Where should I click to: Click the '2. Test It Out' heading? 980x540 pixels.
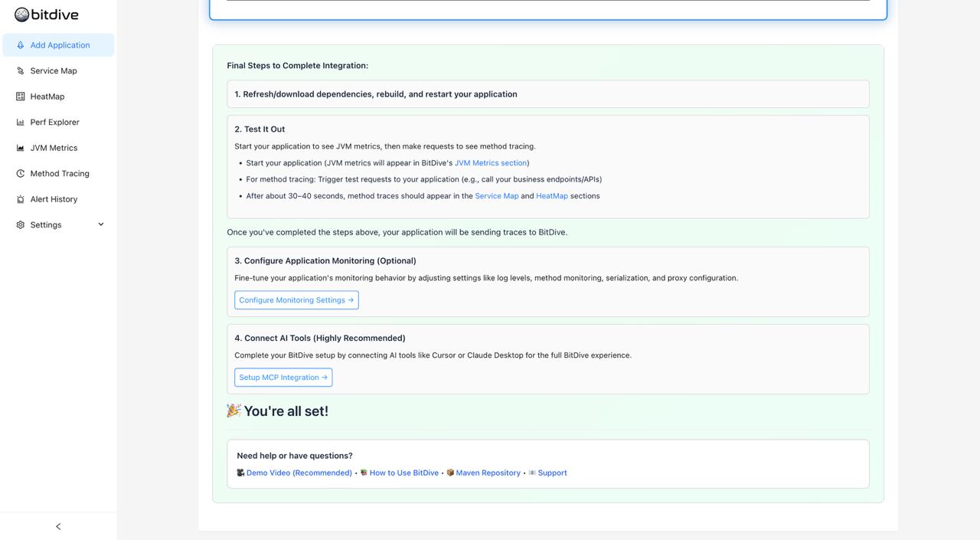260,129
